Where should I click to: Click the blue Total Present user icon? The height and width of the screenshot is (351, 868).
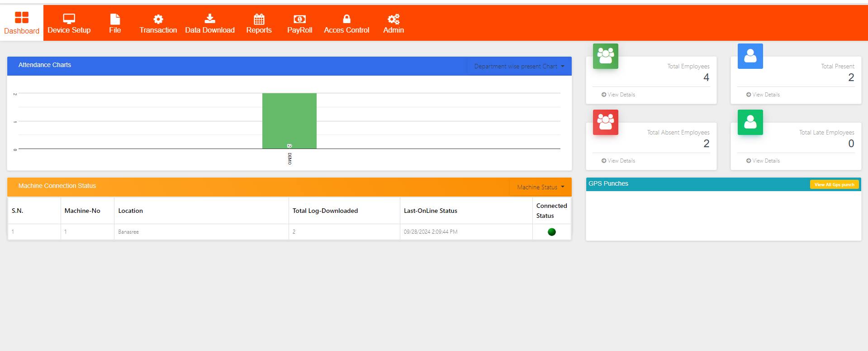(750, 56)
